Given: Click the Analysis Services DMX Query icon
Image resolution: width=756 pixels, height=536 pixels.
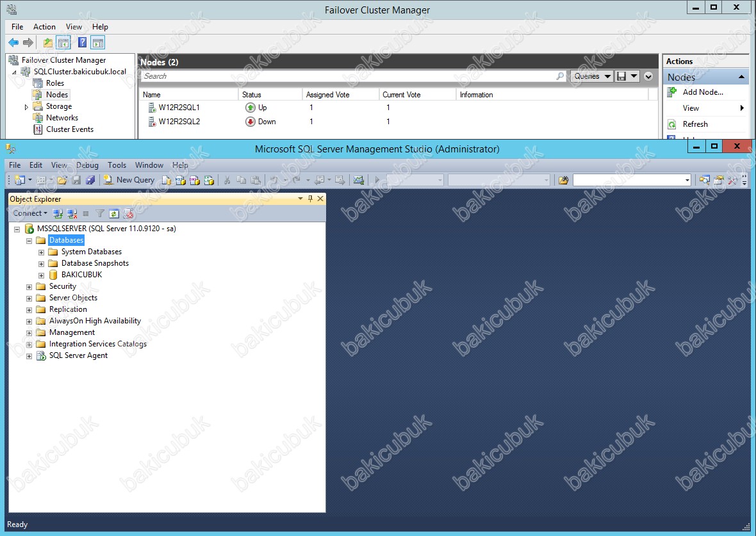Looking at the screenshot, I should click(x=194, y=181).
